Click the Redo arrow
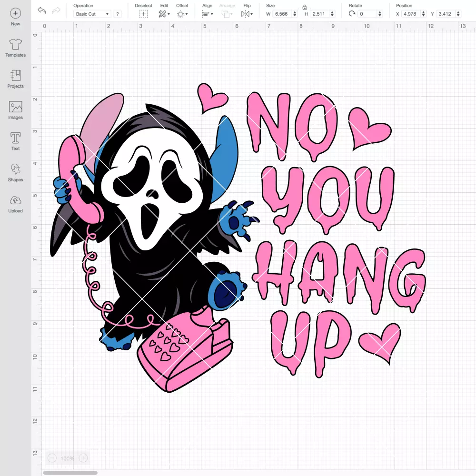Screen dimensions: 476x476 coord(56,10)
